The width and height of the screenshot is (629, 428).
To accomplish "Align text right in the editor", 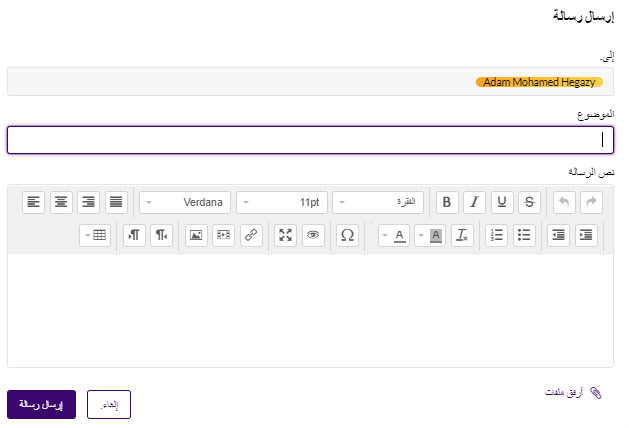I will (88, 202).
